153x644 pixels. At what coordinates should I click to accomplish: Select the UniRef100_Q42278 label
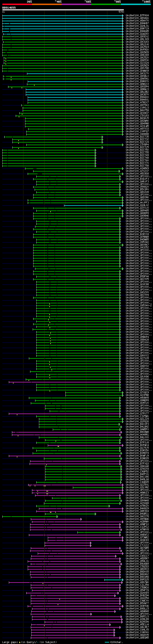(x=137, y=516)
